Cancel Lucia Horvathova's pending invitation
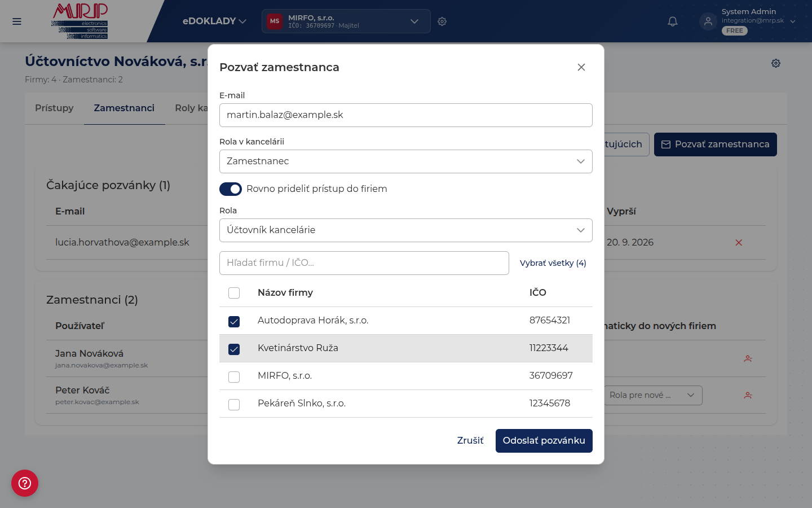 point(739,243)
